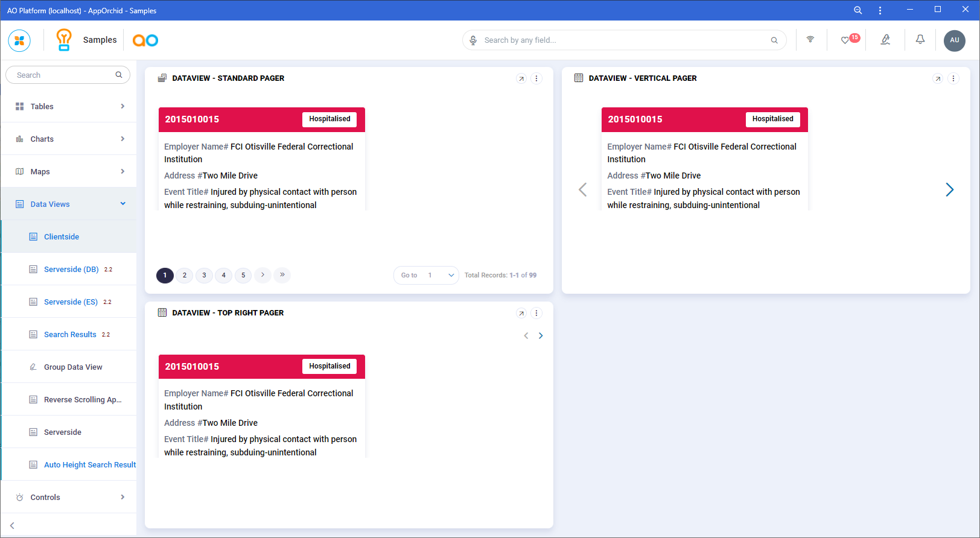980x538 pixels.
Task: Expand the Charts sidebar section
Action: click(x=122, y=139)
